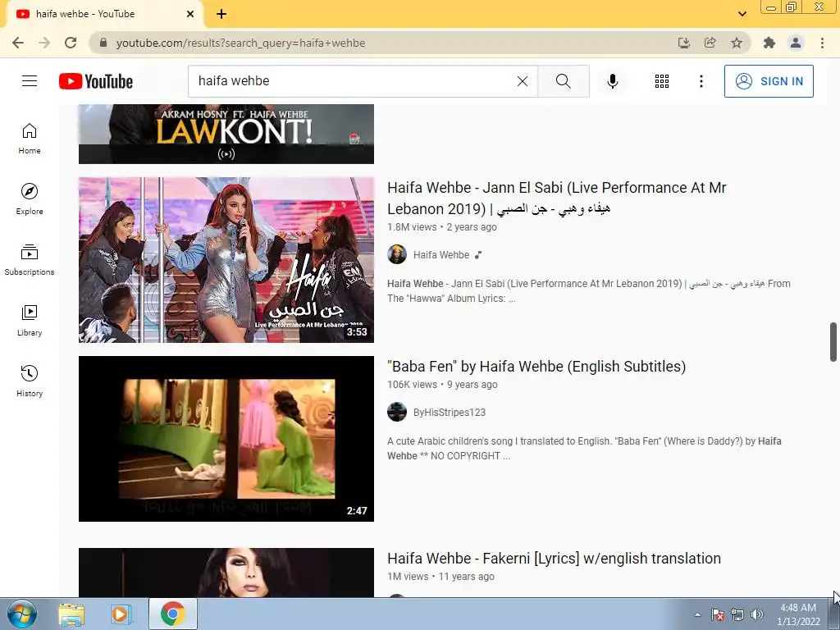This screenshot has width=840, height=630.
Task: Open Explore in sidebar
Action: 30,199
